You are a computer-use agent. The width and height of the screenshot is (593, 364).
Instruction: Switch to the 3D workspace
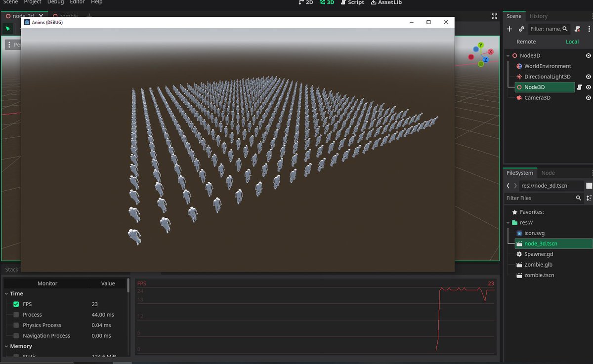click(x=327, y=2)
